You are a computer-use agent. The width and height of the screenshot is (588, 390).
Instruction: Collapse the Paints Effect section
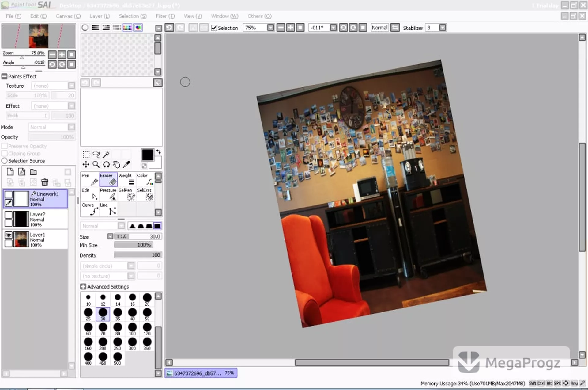4,76
